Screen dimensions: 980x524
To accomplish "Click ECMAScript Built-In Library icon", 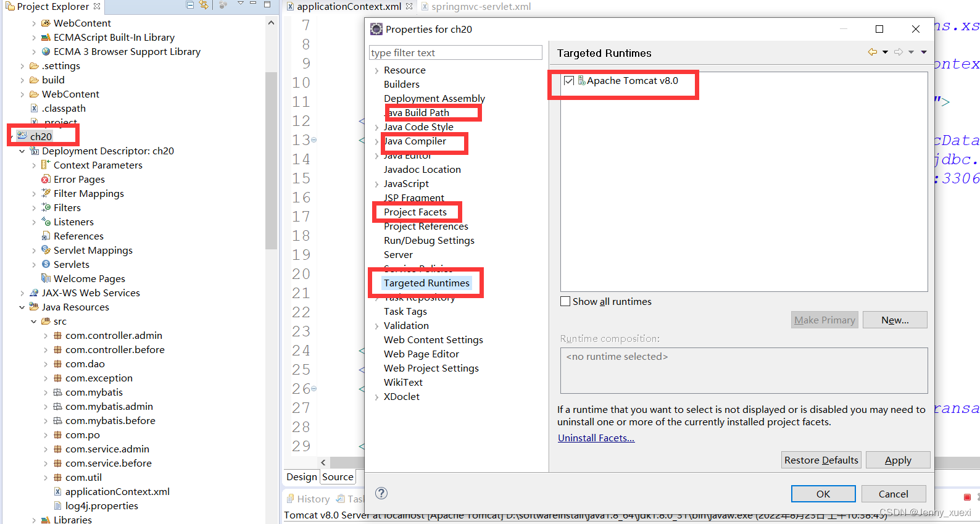I will (x=46, y=37).
